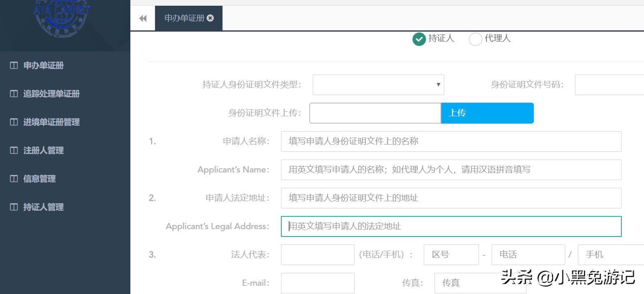This screenshot has height=294, width=644.
Task: Collapse the view with the double-arrow icon
Action: coord(142,18)
